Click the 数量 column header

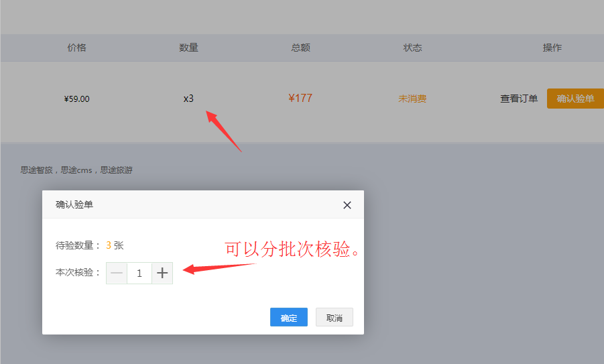pos(189,48)
